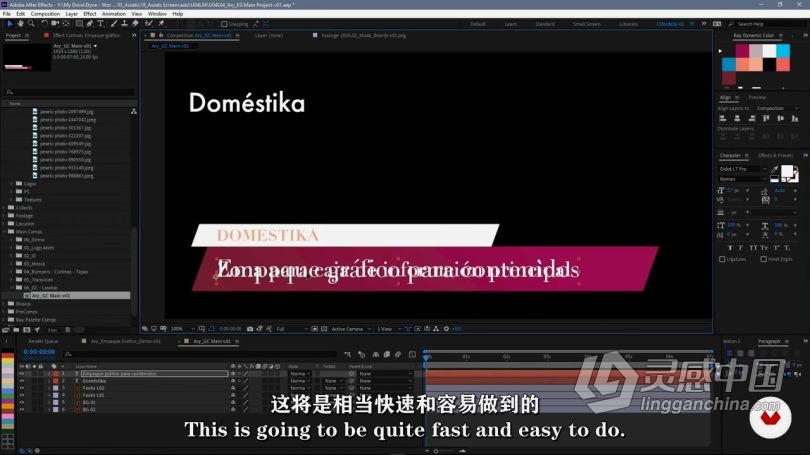The image size is (810, 455).
Task: Align layers to bottom edge
Action: click(x=795, y=118)
